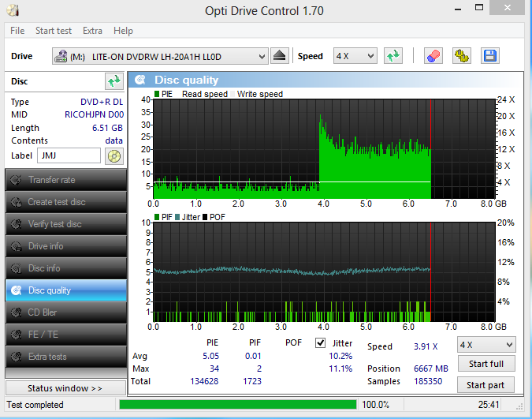Click the Jitter teal legend swatch

tap(177, 217)
